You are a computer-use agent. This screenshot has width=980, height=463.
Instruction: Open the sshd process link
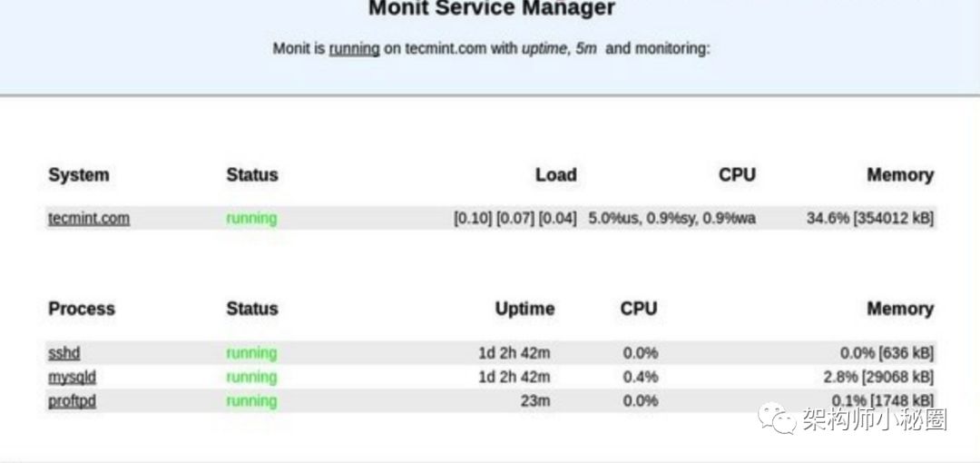tap(64, 353)
